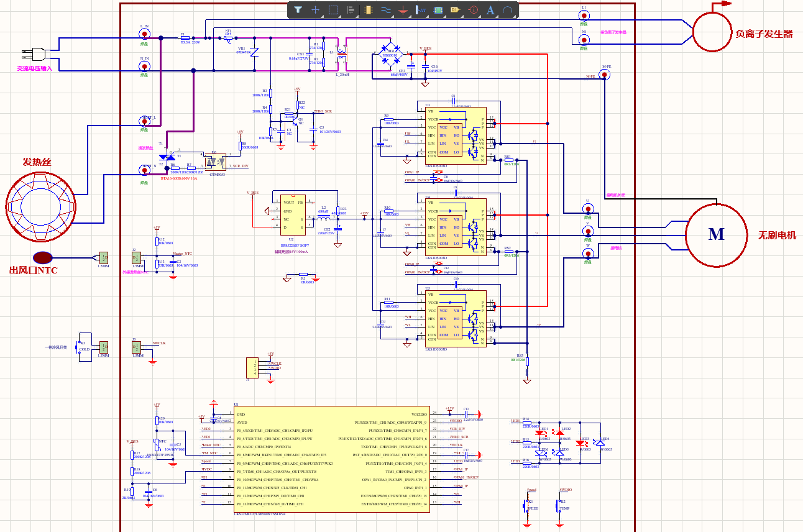Choose the text string A tool
The height and width of the screenshot is (532, 803).
tap(490, 10)
